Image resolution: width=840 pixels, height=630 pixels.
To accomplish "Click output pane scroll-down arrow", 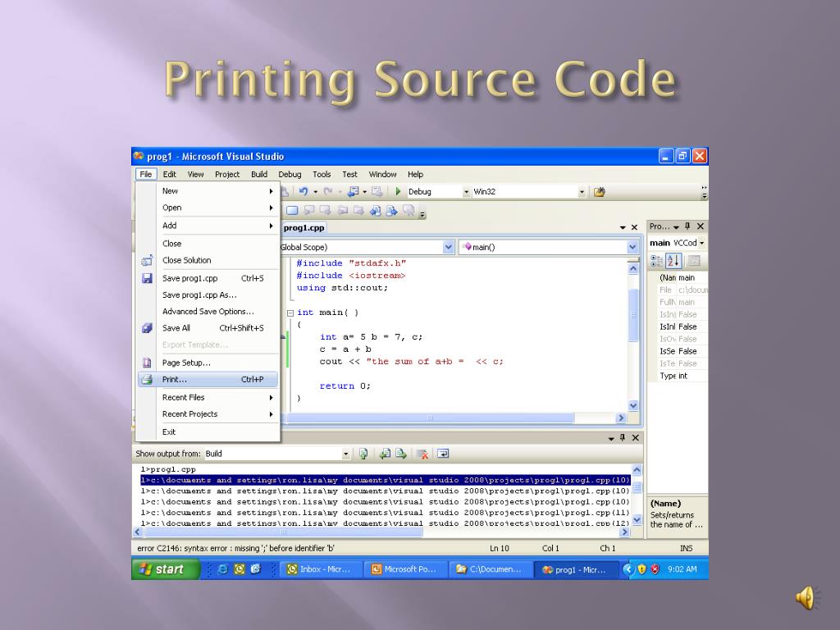I will click(x=637, y=519).
